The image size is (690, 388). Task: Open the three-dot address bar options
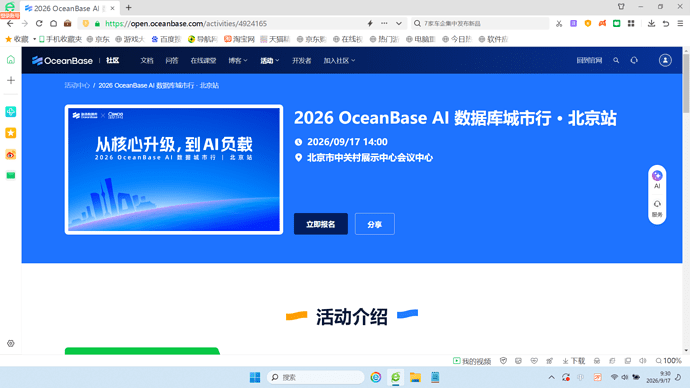click(x=384, y=23)
